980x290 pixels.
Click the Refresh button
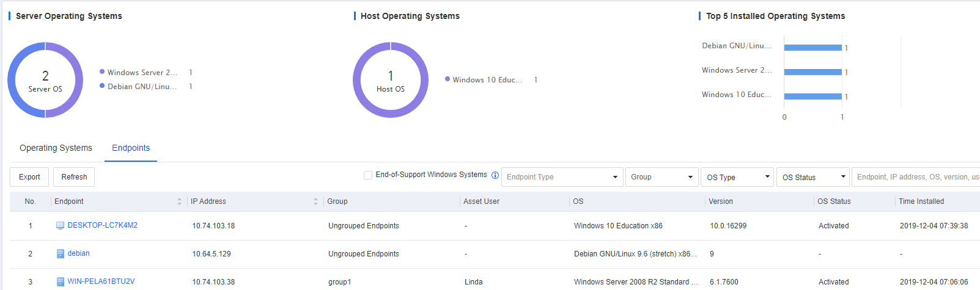click(74, 177)
